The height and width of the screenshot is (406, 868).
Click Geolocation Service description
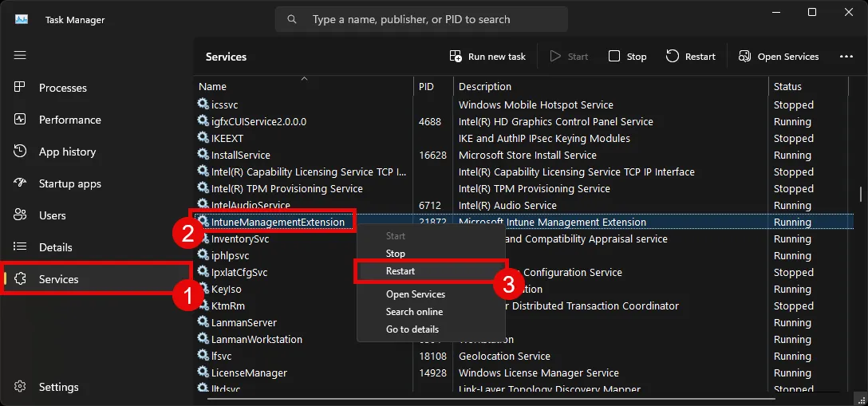pyautogui.click(x=504, y=357)
